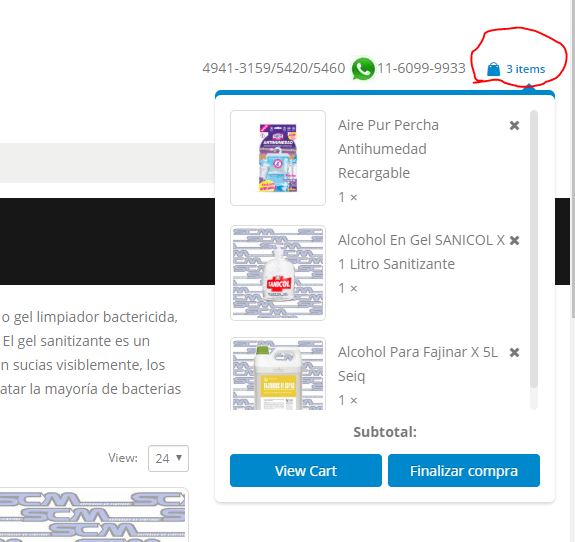575x542 pixels.
Task: Open the SANICOL gel product thumbnail
Action: 278,273
